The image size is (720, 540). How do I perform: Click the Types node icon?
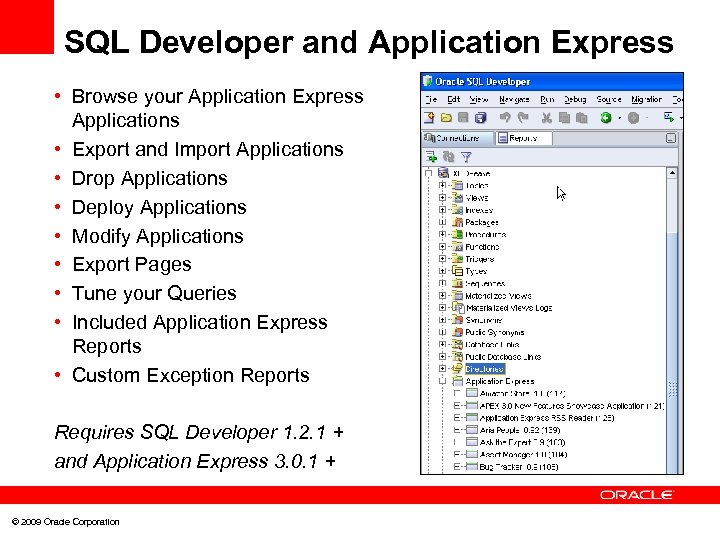click(457, 271)
